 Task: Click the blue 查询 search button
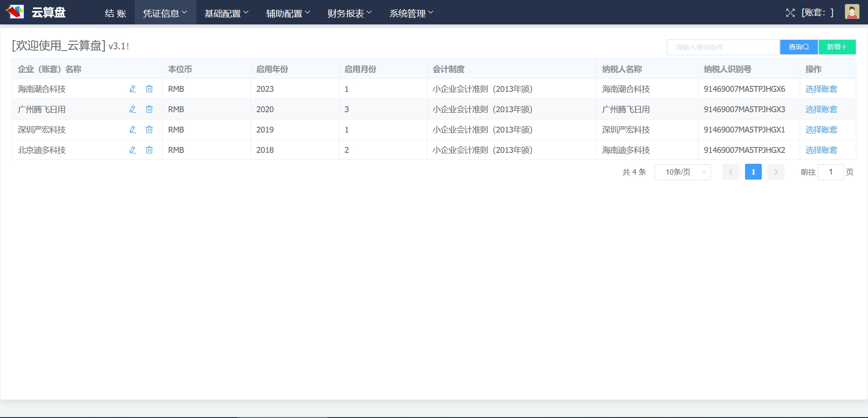click(x=798, y=47)
